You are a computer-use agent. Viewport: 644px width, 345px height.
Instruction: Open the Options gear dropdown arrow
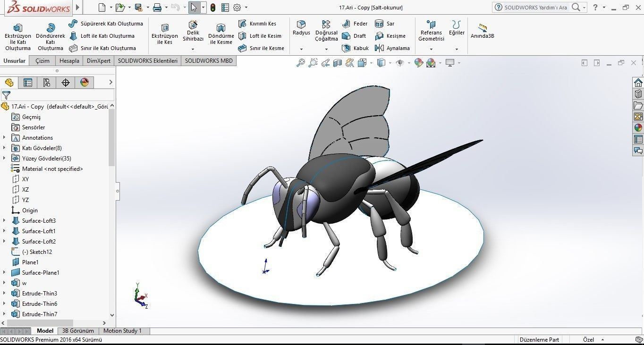click(x=246, y=8)
